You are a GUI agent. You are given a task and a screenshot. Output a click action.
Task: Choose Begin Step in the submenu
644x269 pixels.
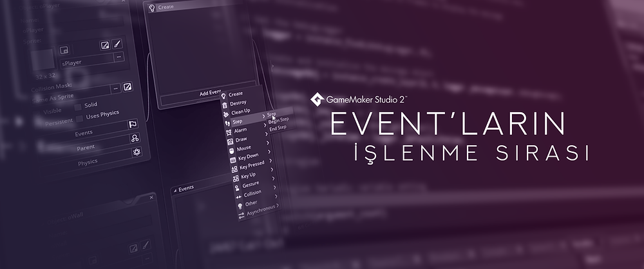click(x=279, y=120)
